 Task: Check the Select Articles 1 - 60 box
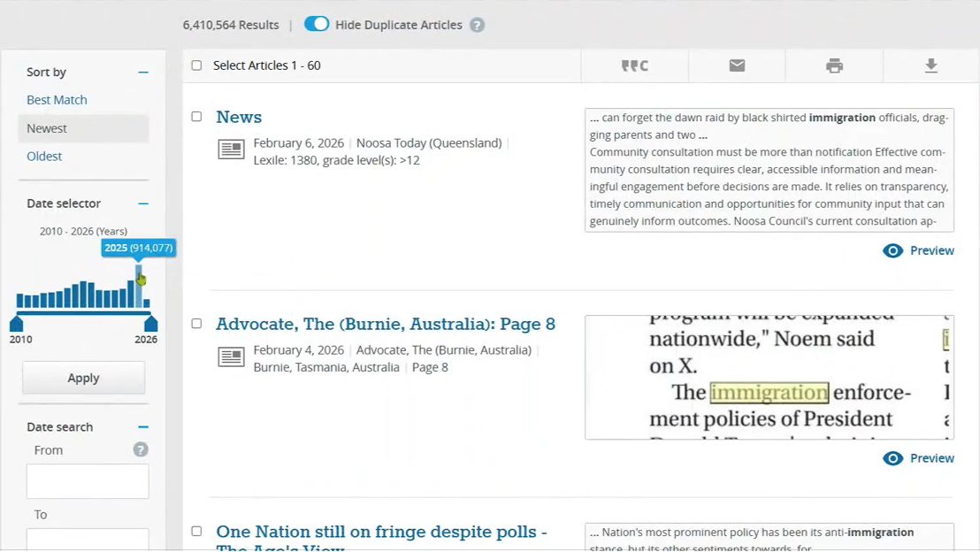pos(196,65)
